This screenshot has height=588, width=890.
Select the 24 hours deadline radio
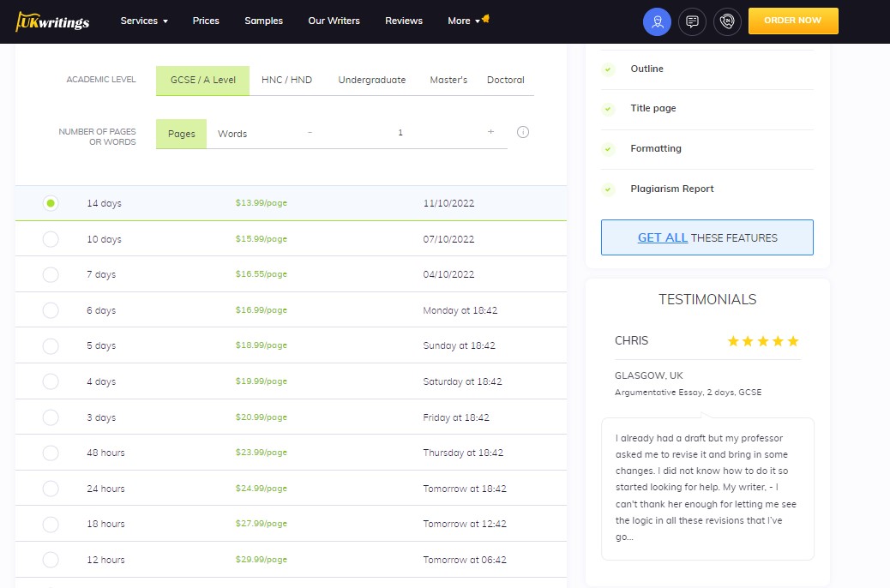click(x=51, y=489)
